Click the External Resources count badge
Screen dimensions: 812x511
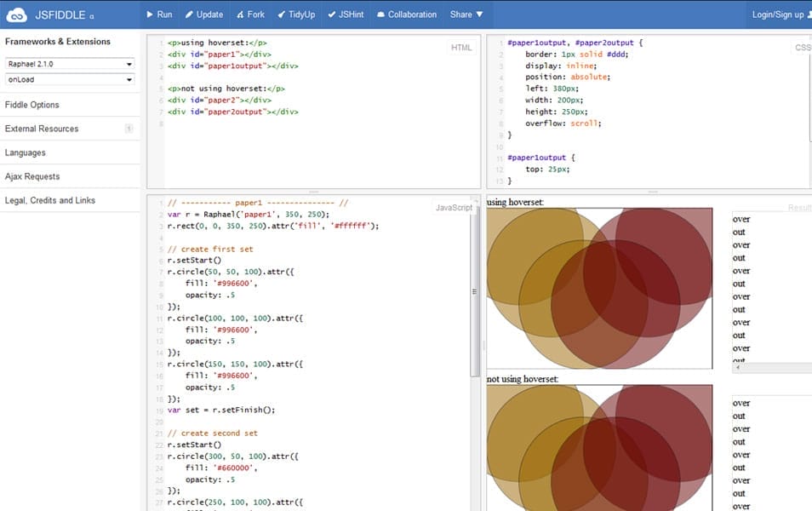pos(129,129)
